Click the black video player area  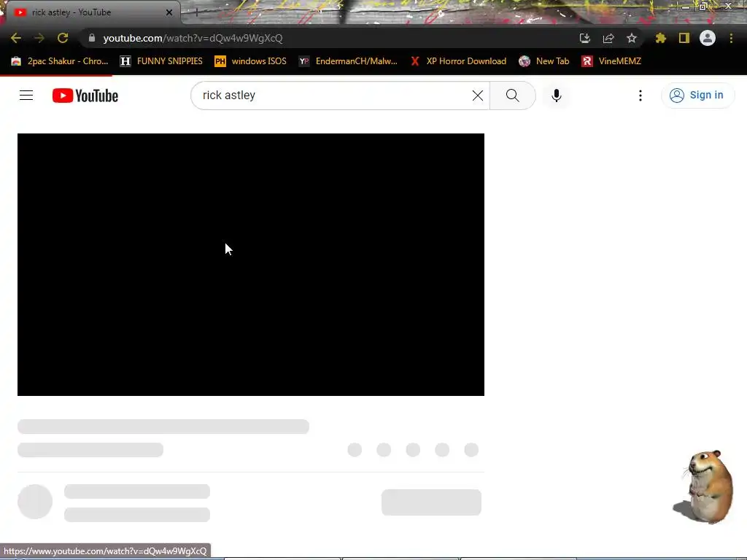pyautogui.click(x=251, y=264)
